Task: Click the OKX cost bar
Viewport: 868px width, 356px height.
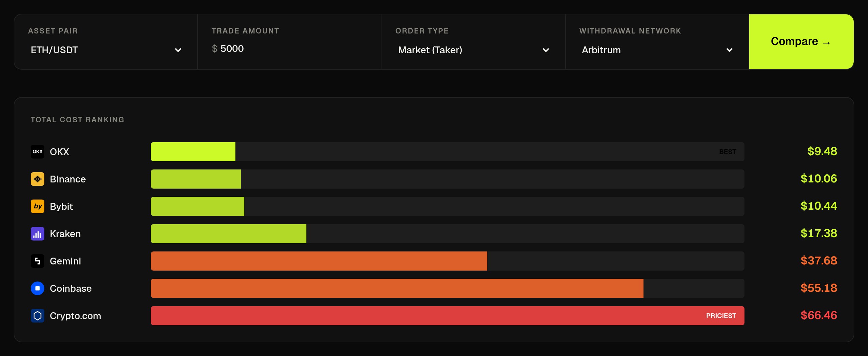Action: [193, 152]
